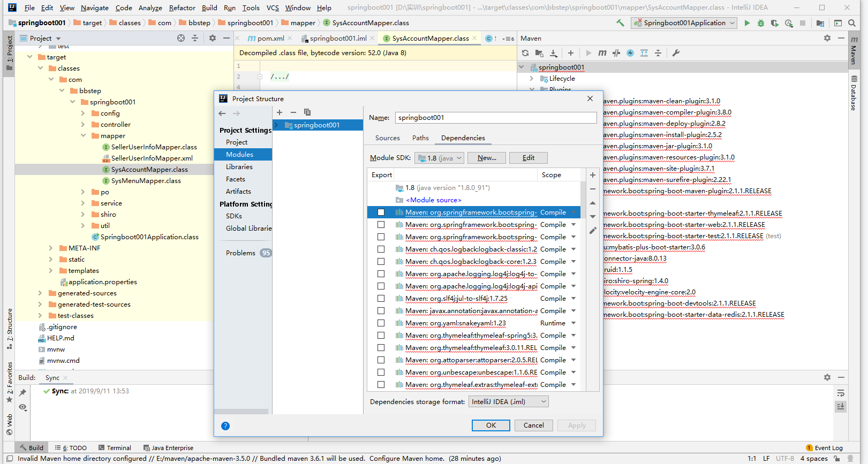Expand the config folder
The image size is (868, 464).
pos(83,113)
